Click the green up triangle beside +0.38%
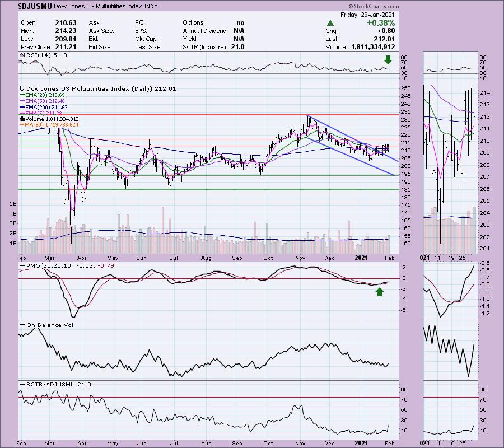The height and width of the screenshot is (448, 504). pyautogui.click(x=330, y=23)
